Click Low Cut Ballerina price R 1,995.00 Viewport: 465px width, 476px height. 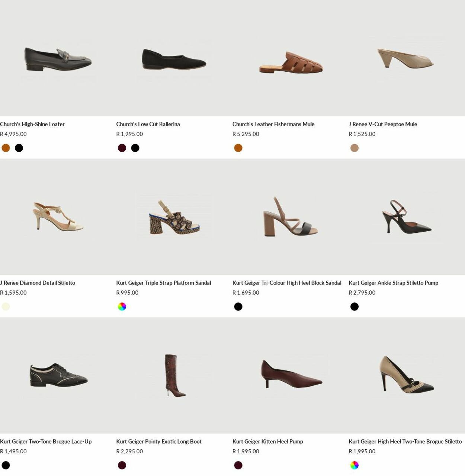click(x=129, y=134)
